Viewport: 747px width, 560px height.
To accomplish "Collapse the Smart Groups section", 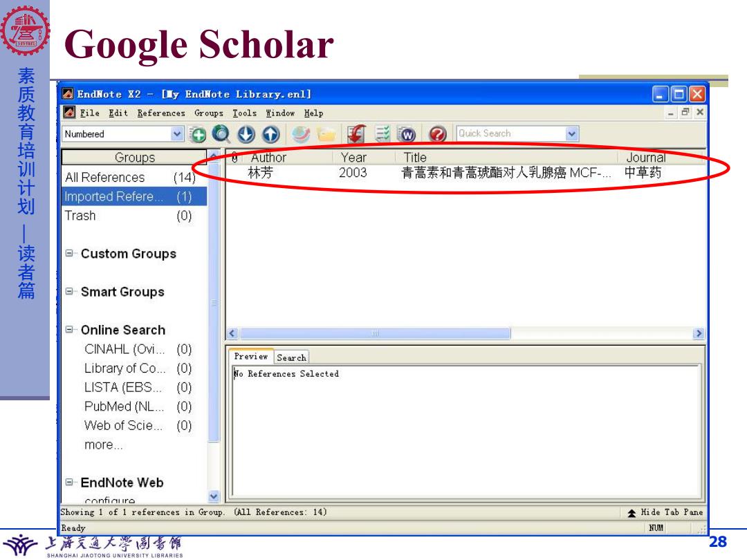I will 70,292.
